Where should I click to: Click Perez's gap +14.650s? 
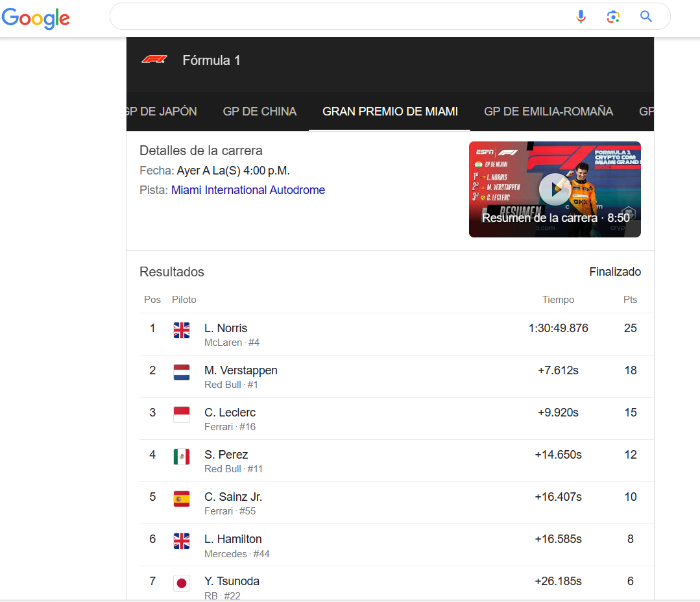(559, 455)
